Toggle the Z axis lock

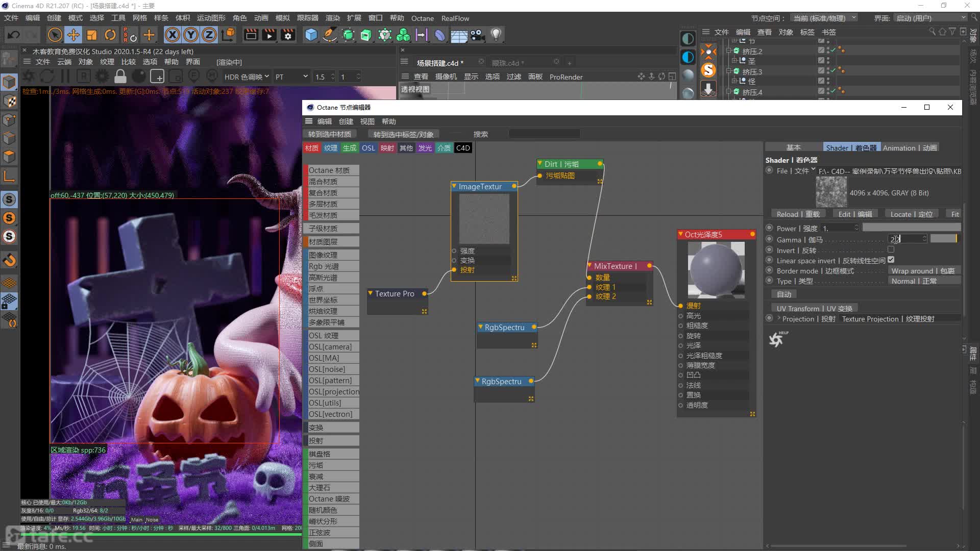click(x=209, y=35)
